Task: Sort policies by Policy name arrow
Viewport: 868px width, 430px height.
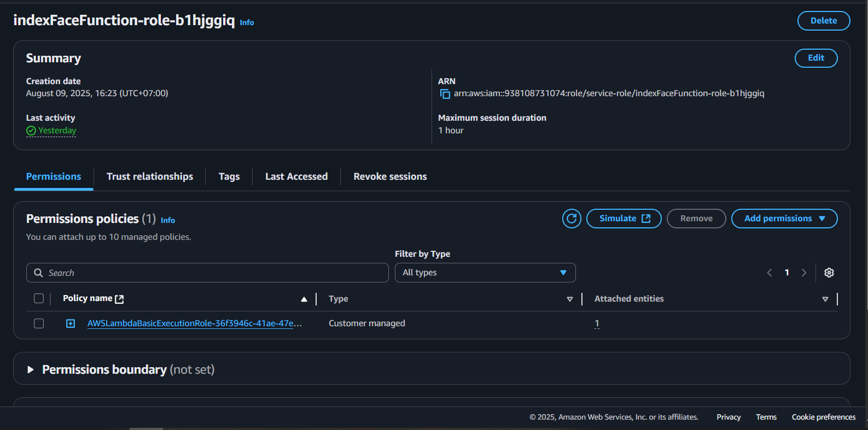Action: (x=304, y=299)
